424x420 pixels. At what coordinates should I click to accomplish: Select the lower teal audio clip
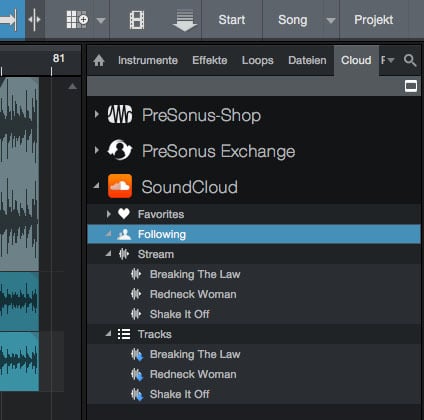click(x=19, y=361)
